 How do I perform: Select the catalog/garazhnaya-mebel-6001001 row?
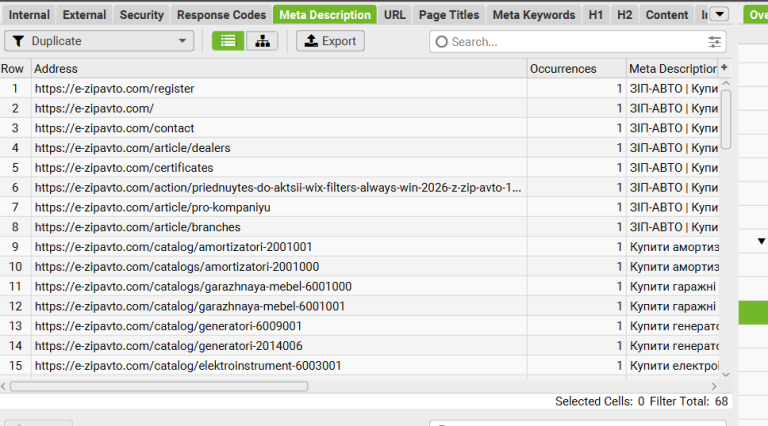(x=360, y=307)
